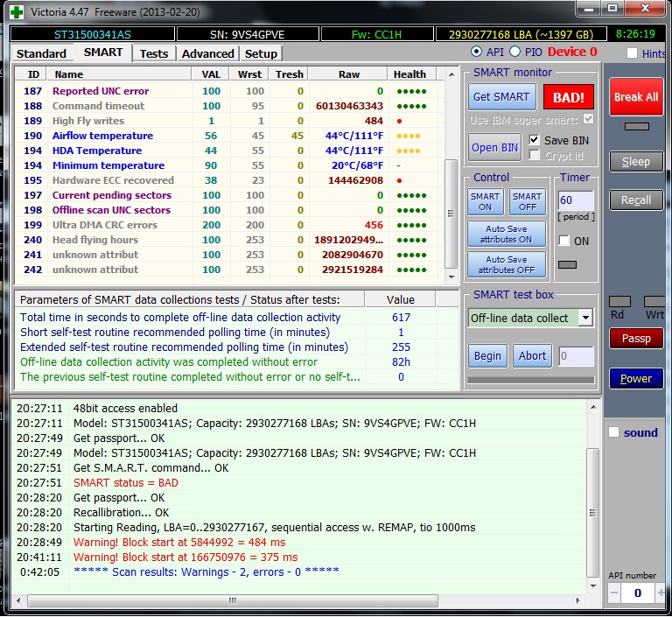Click the red BAD! status indicator

[568, 97]
